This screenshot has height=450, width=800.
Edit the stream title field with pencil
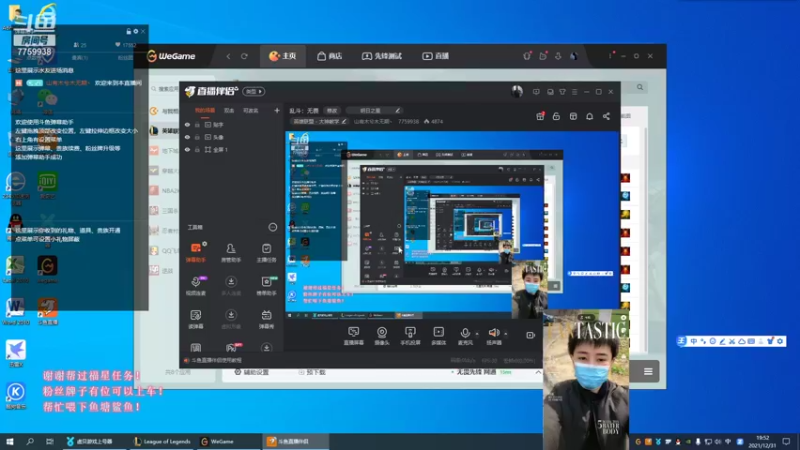pyautogui.click(x=397, y=110)
